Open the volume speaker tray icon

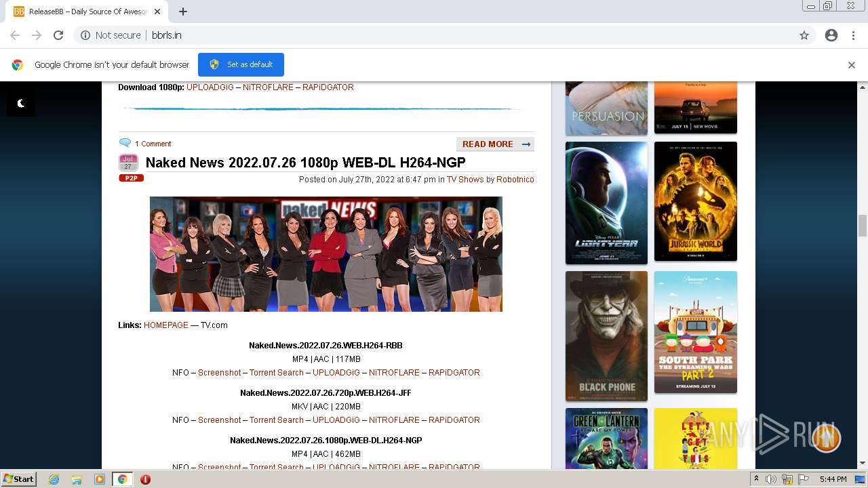pyautogui.click(x=771, y=479)
